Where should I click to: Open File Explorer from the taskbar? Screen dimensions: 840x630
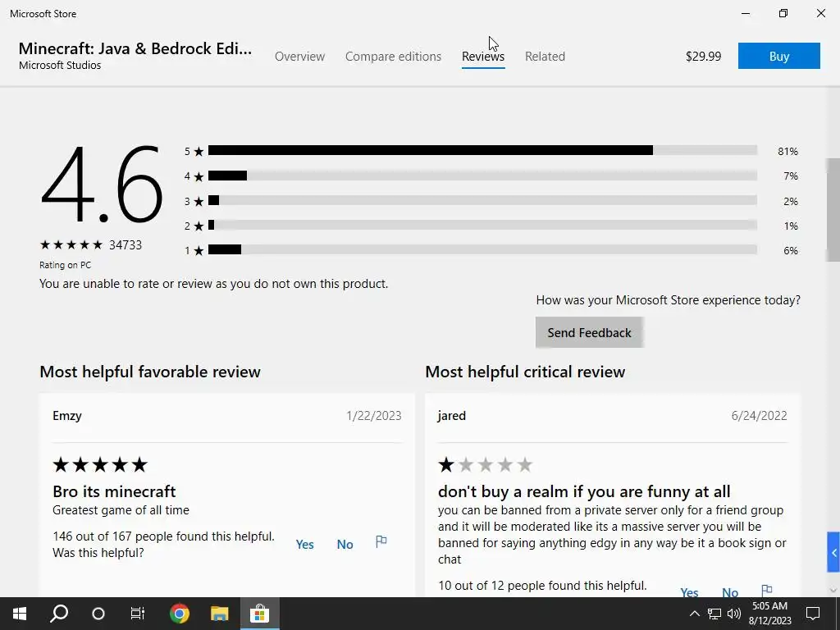coord(220,614)
